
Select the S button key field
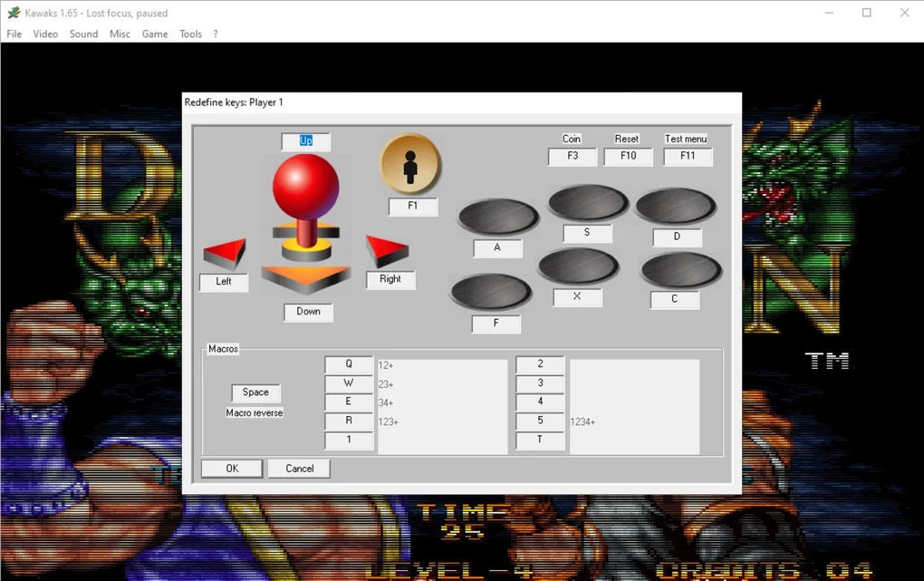[587, 233]
